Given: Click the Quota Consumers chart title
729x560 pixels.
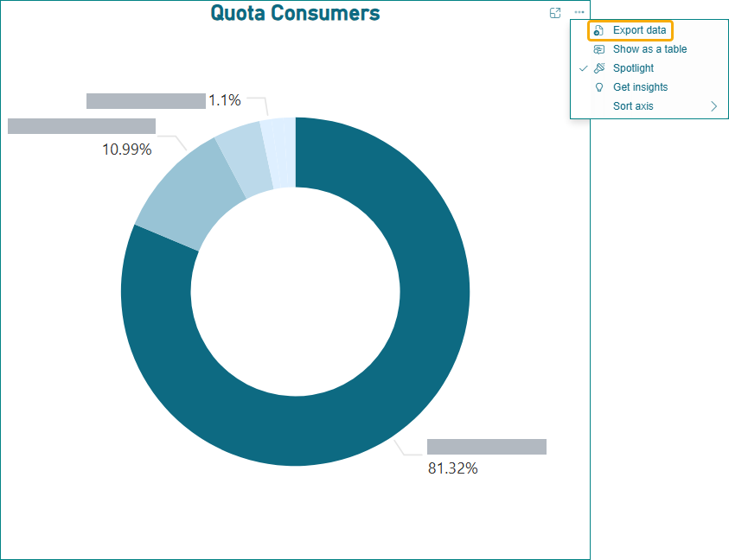Looking at the screenshot, I should (x=295, y=13).
